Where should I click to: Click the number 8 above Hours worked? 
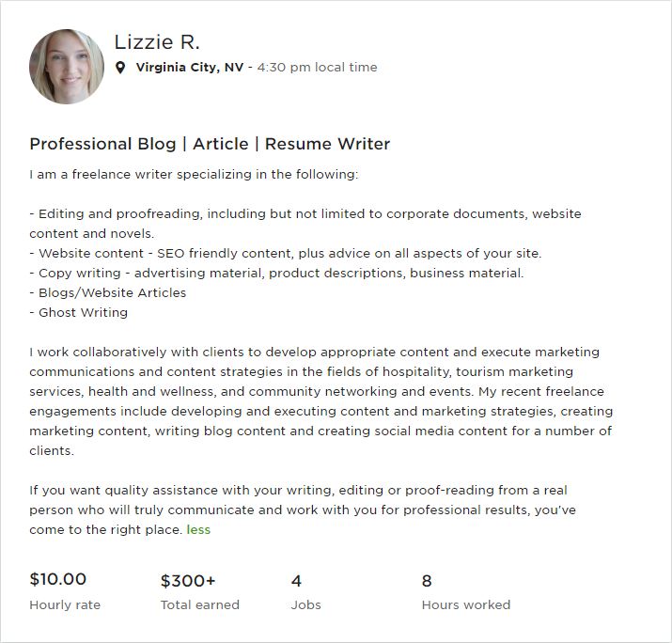427,580
